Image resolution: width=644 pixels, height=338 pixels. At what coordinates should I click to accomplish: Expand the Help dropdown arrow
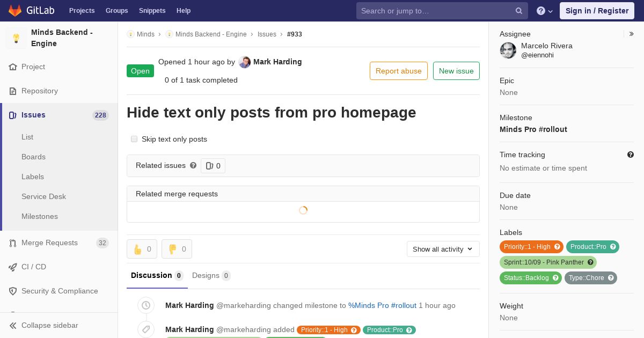[551, 11]
